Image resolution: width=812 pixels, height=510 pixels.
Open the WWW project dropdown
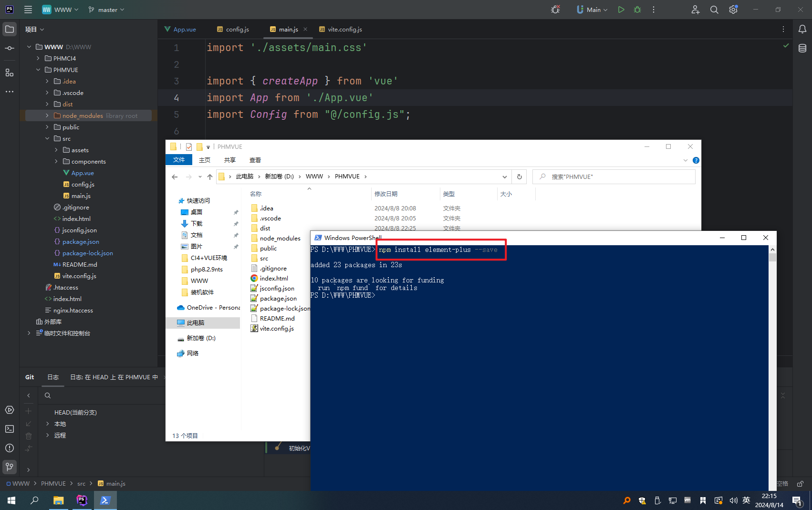[60, 10]
